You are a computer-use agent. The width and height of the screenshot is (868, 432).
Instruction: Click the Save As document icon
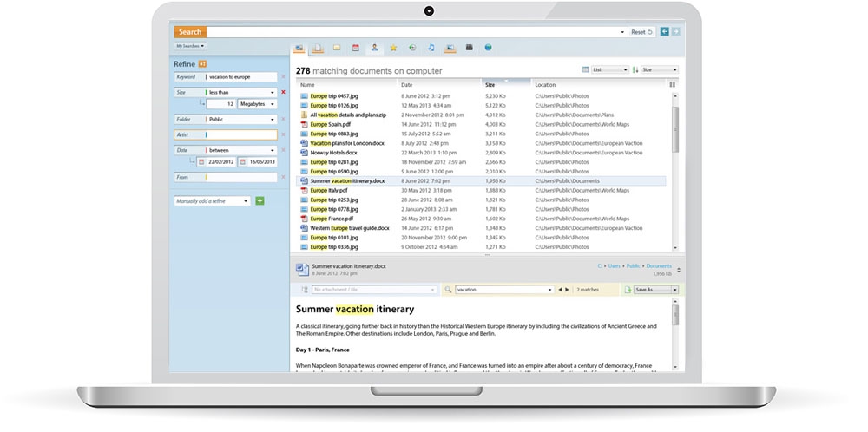628,289
